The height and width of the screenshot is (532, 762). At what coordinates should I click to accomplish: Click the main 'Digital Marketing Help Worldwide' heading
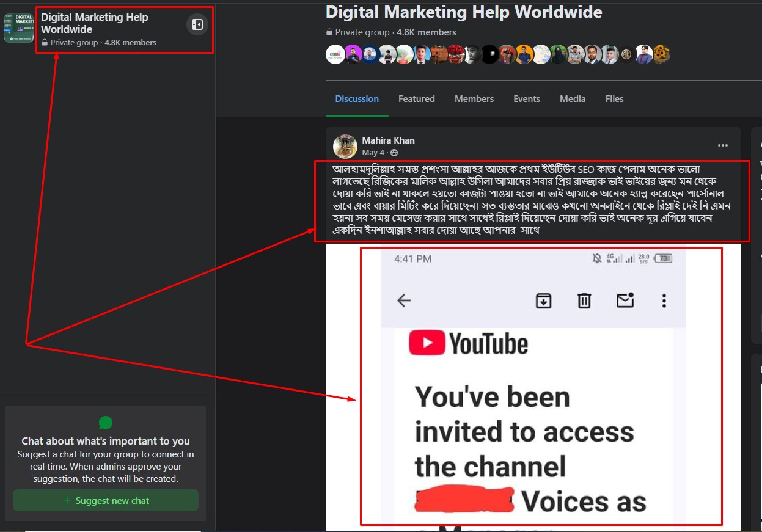click(x=464, y=12)
